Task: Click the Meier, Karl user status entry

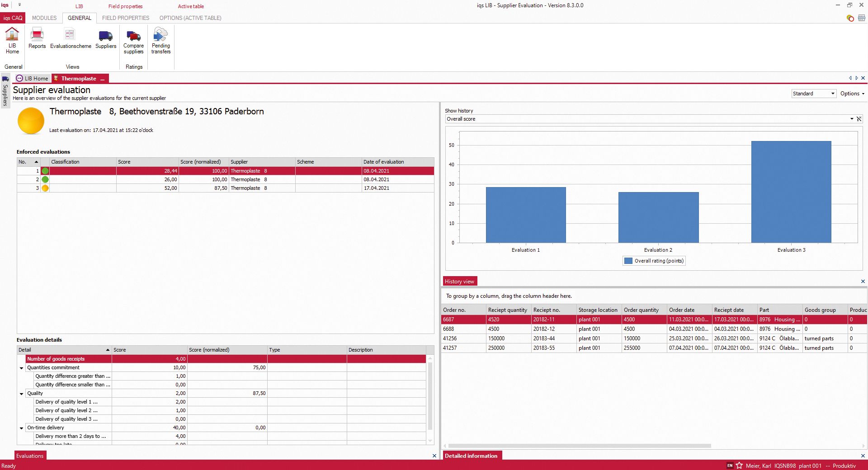Action: [x=759, y=465]
